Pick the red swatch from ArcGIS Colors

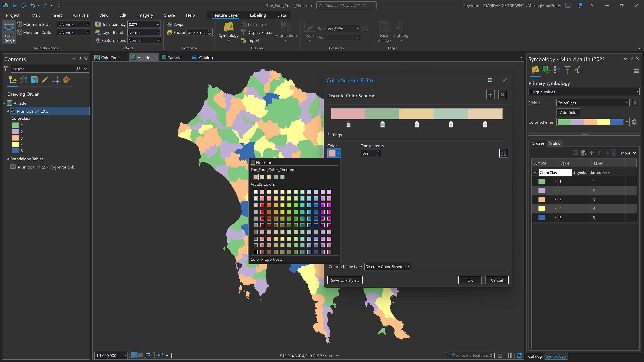click(x=262, y=205)
